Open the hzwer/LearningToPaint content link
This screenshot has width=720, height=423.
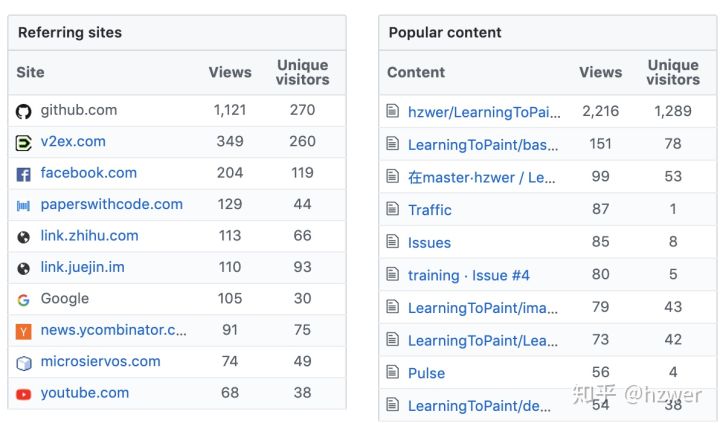484,112
